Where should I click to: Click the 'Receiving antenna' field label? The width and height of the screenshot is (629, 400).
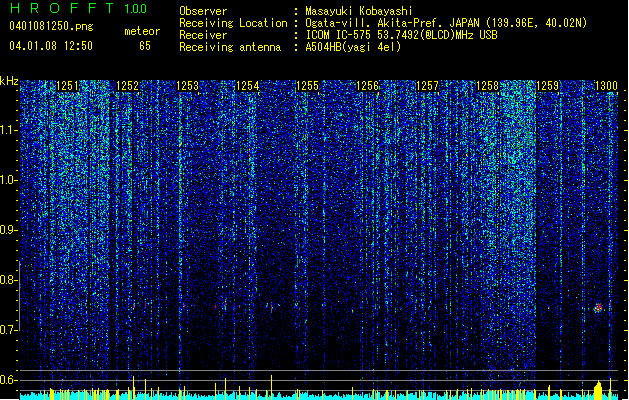point(230,47)
